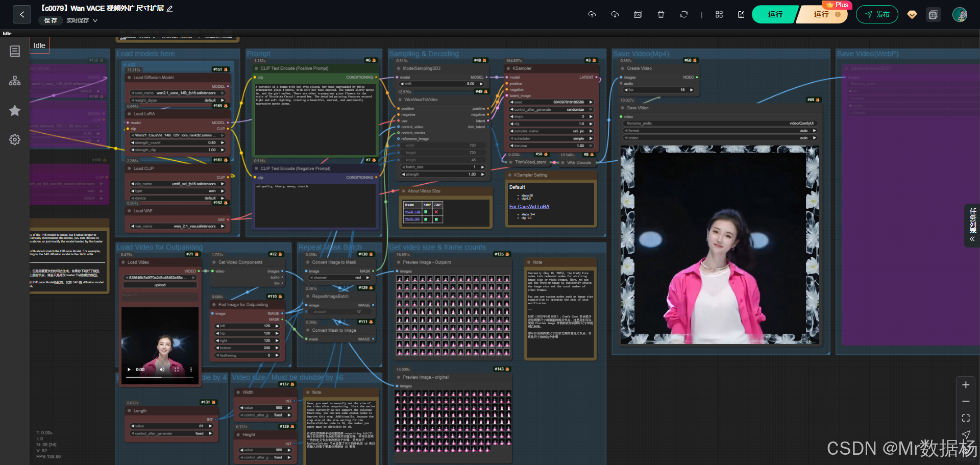Expand the 任务列表 task list side tab
The width and height of the screenshot is (980, 465).
pyautogui.click(x=972, y=226)
